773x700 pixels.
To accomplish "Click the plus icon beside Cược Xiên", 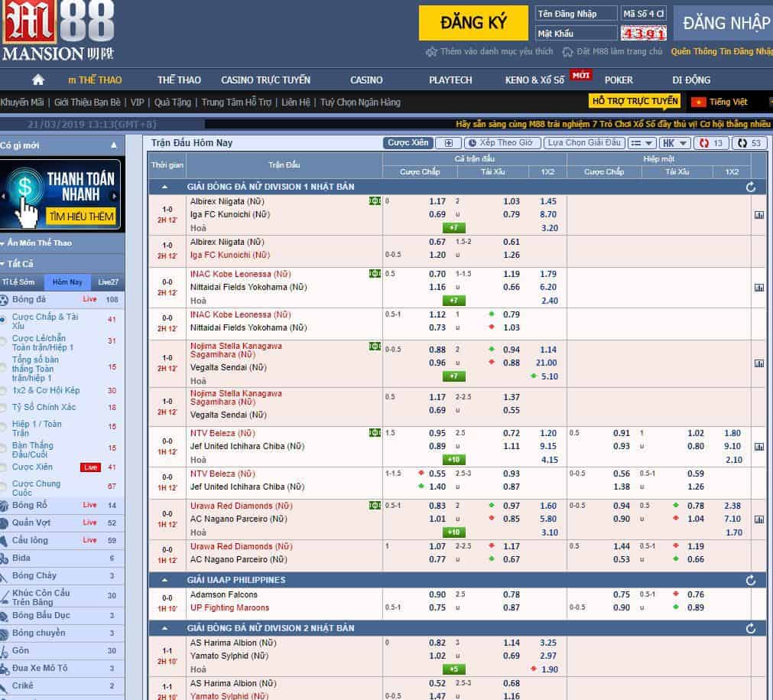I will [449, 143].
